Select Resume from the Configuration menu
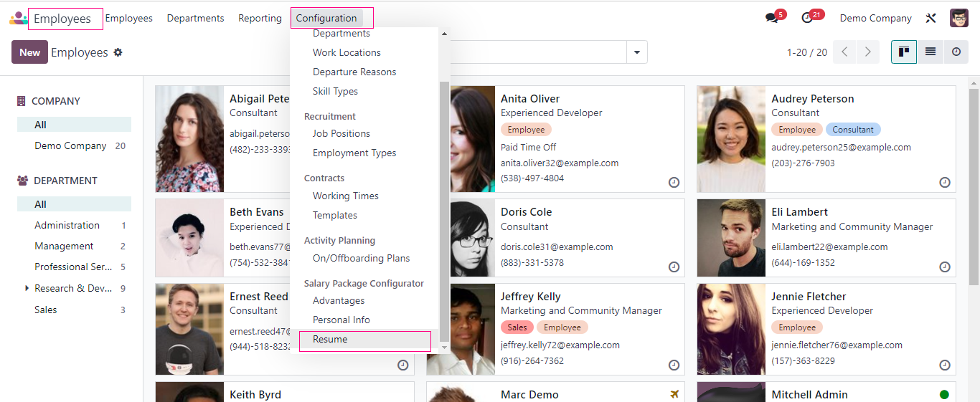 (330, 340)
